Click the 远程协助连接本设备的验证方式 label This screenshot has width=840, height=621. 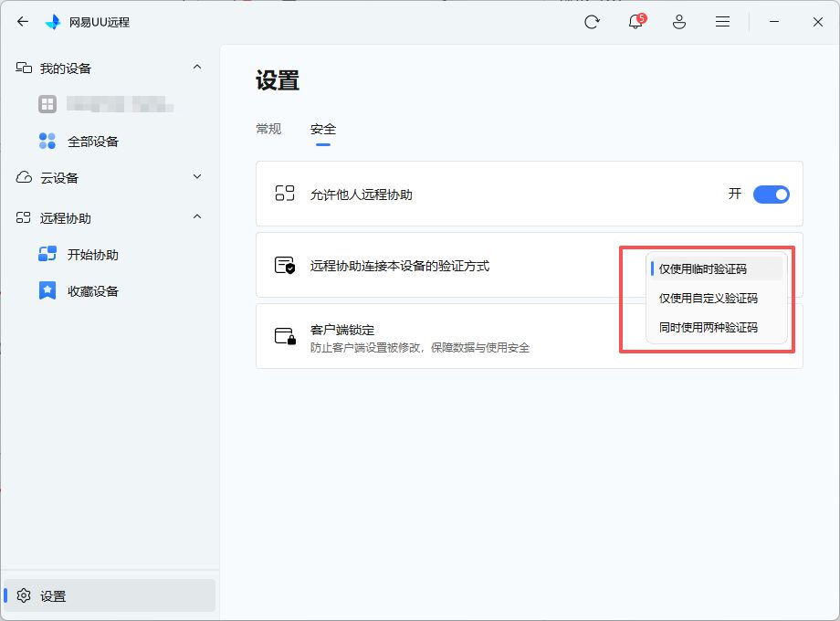click(400, 266)
